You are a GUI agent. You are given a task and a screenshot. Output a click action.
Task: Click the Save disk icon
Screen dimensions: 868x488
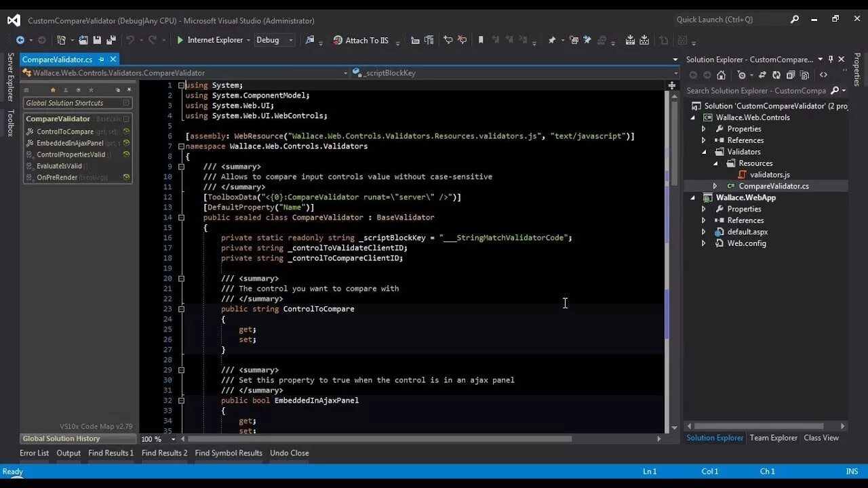[97, 40]
